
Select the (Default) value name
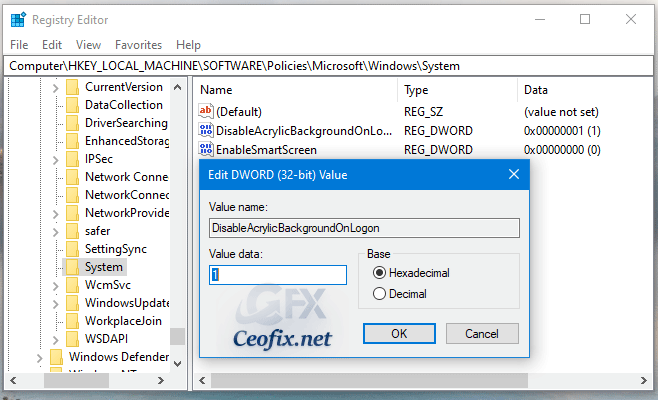tap(239, 112)
